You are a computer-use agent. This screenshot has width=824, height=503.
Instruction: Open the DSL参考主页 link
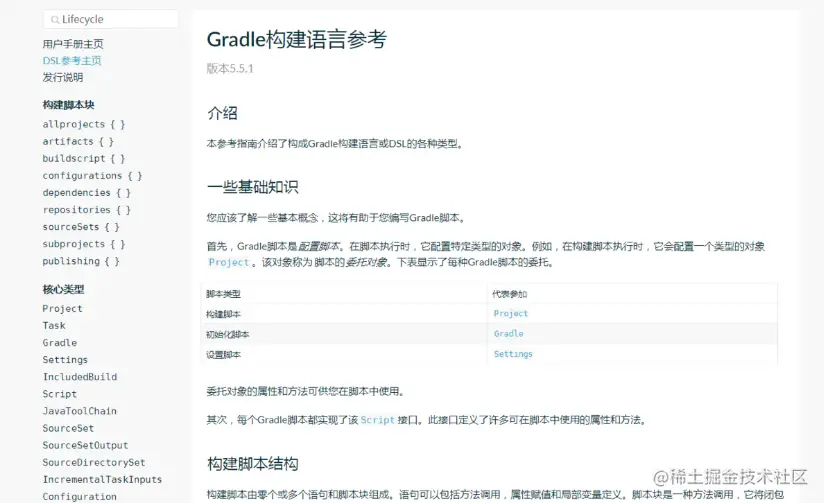click(72, 60)
